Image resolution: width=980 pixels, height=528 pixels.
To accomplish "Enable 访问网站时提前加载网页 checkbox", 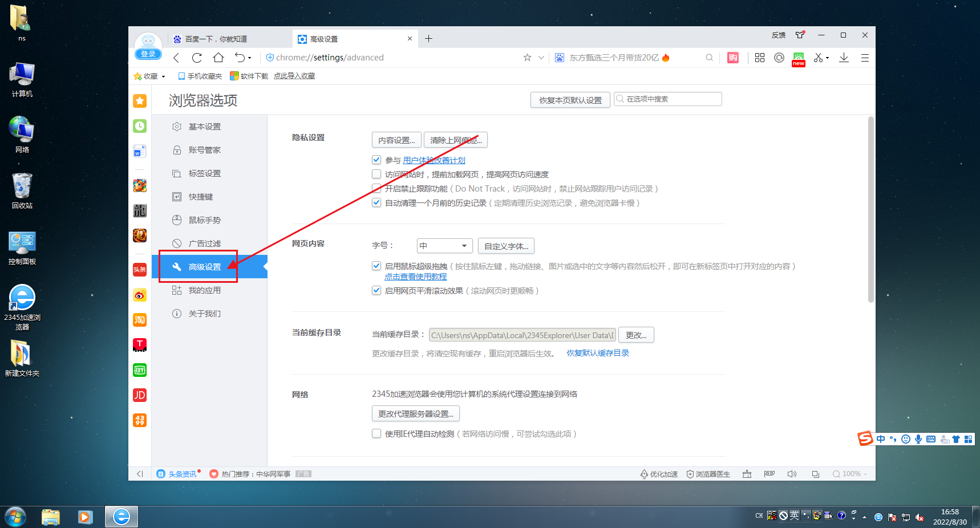I will pos(376,174).
